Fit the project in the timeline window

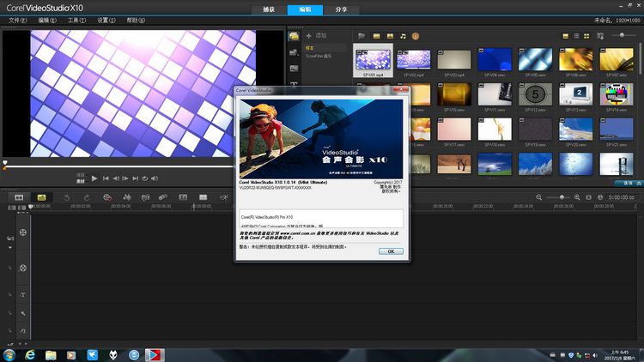click(x=588, y=197)
